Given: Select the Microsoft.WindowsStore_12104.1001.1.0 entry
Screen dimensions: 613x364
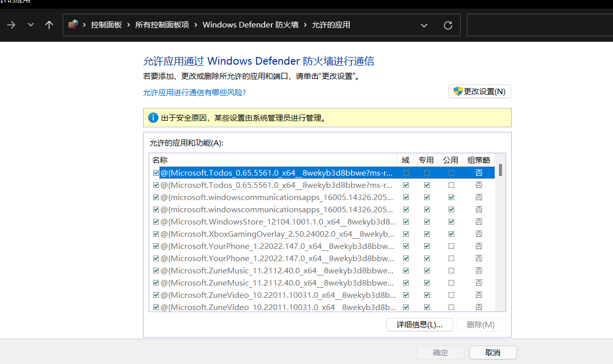Looking at the screenshot, I should 278,221.
